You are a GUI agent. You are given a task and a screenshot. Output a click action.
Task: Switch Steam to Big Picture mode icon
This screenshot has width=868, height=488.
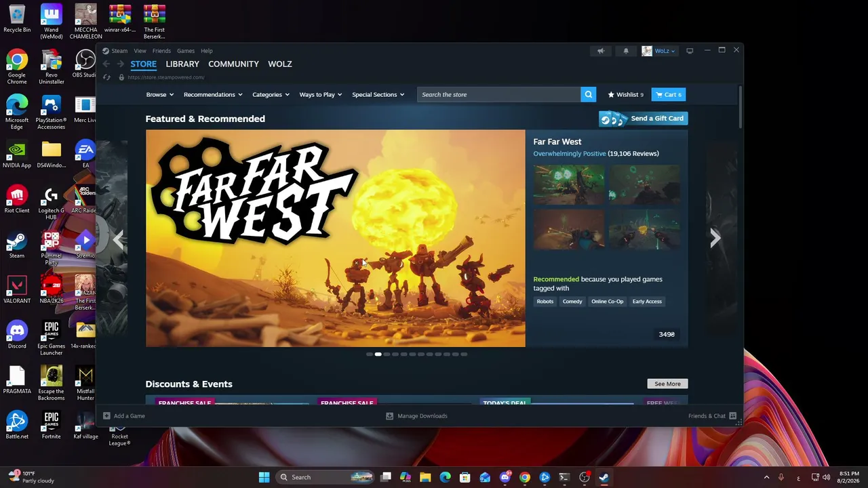pos(690,51)
